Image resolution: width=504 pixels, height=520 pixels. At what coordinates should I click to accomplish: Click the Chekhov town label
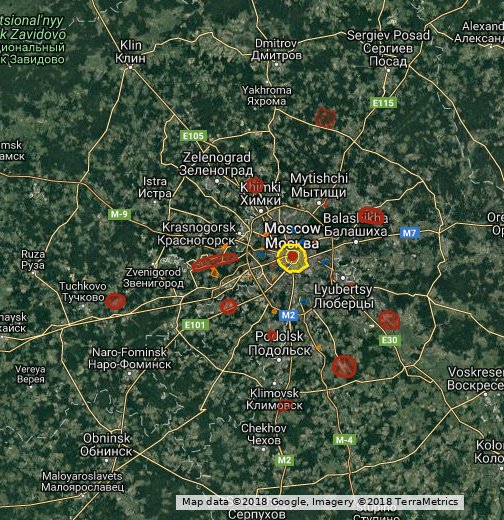coord(264,434)
